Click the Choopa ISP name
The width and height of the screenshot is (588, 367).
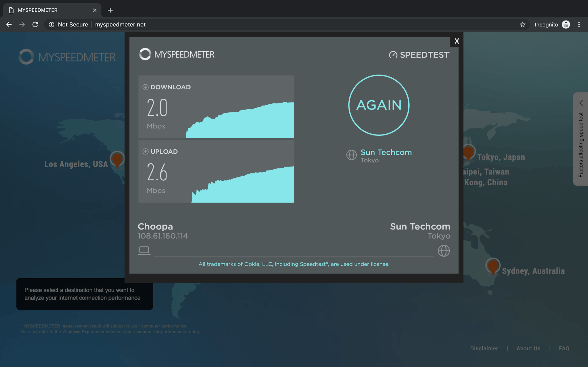coord(155,227)
